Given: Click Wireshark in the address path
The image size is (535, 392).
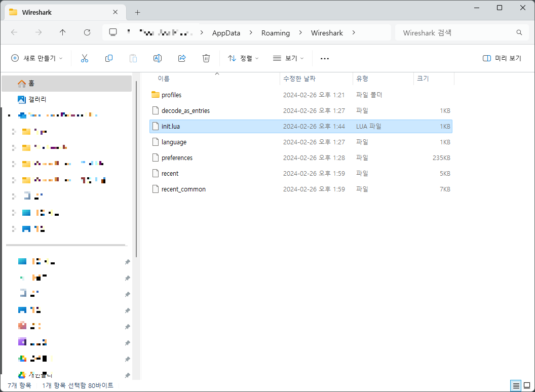Looking at the screenshot, I should pos(327,33).
